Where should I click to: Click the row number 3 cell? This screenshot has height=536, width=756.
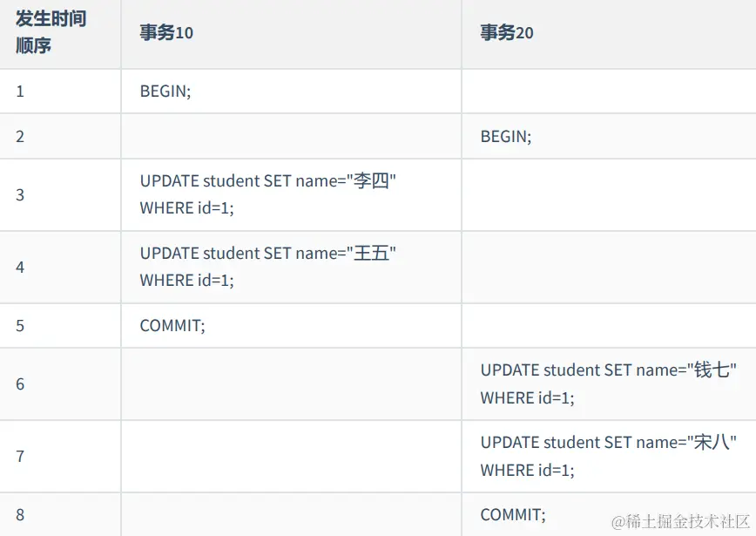point(20,194)
